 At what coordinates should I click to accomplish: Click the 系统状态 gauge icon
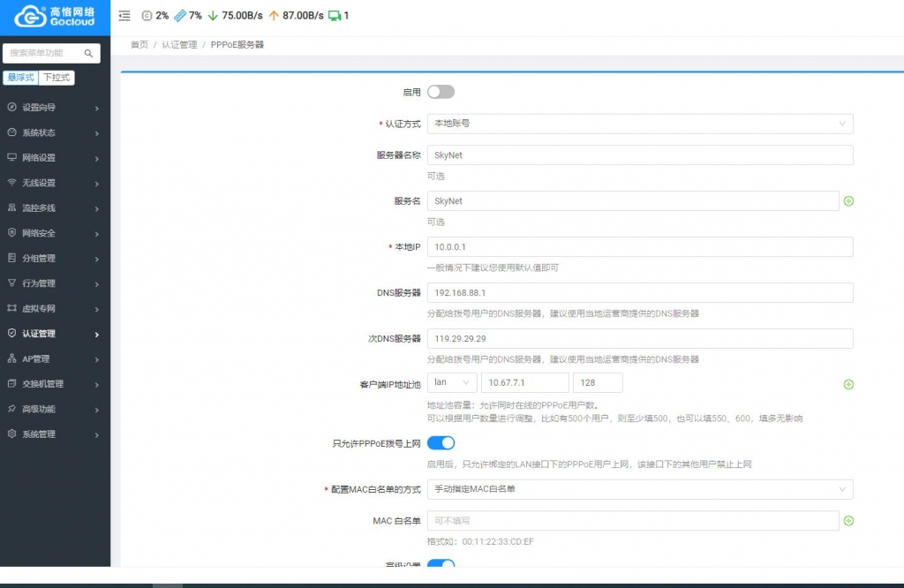(x=11, y=132)
